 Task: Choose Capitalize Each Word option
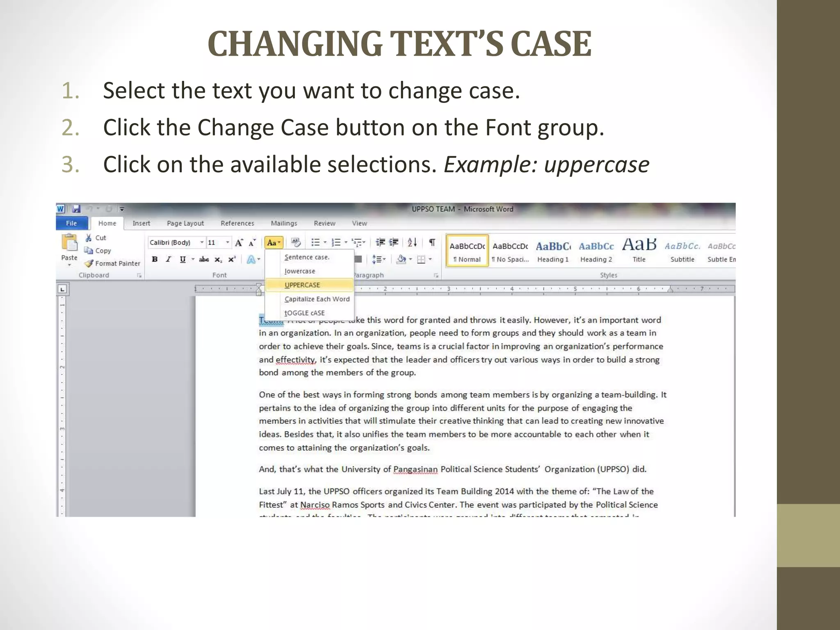(310, 299)
